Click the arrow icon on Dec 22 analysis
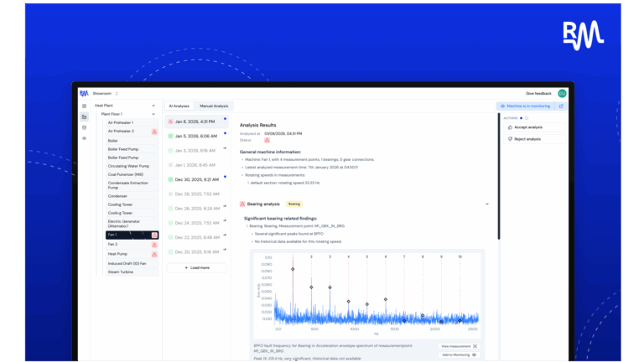644x362 pixels. (x=225, y=235)
